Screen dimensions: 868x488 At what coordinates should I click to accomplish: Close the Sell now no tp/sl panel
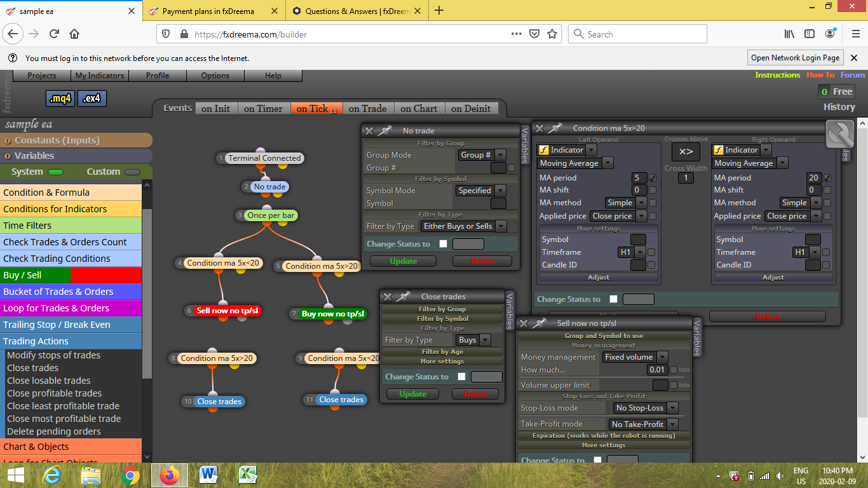coord(523,323)
